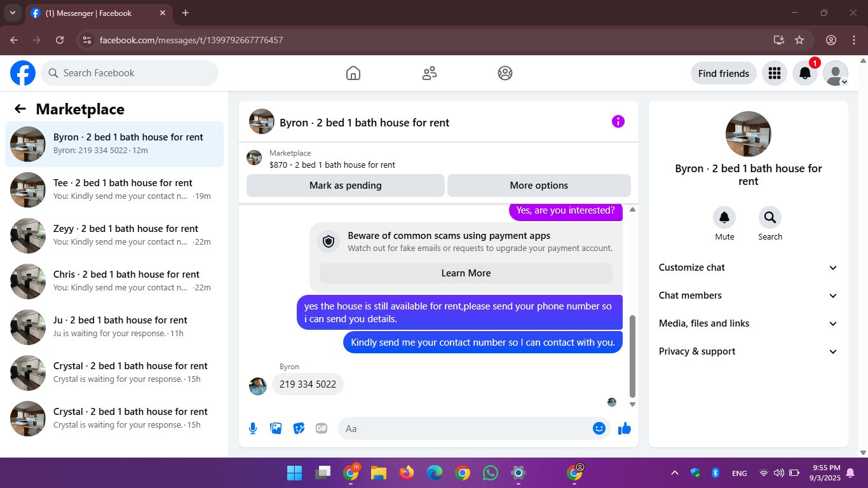Open File Explorer from the taskbar
Image resolution: width=868 pixels, height=488 pixels.
point(379,473)
